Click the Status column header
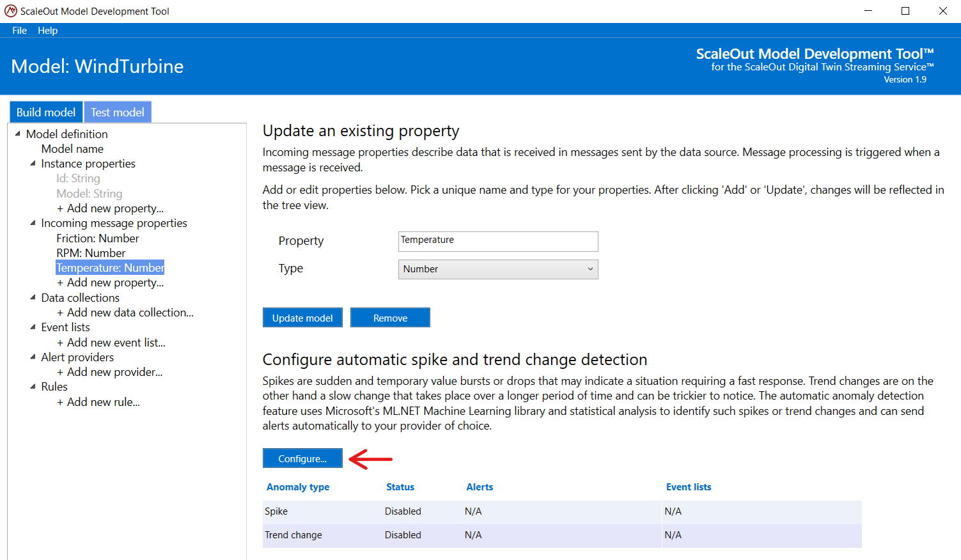Image resolution: width=961 pixels, height=560 pixels. pyautogui.click(x=400, y=487)
